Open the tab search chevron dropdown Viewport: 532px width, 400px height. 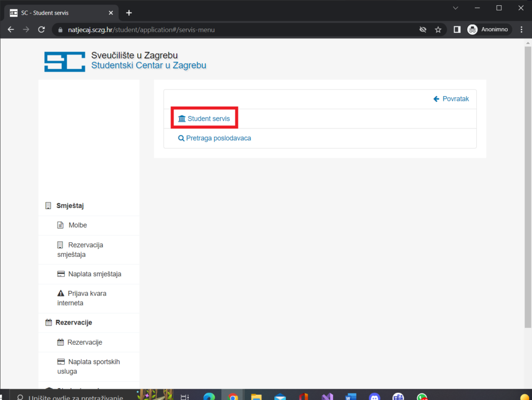coord(456,8)
